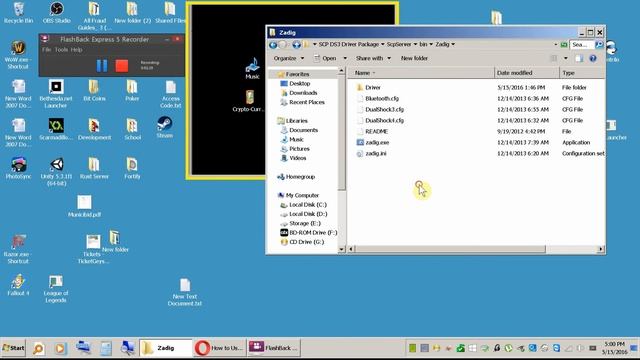Open the Tools menu in FlashBack Recorder
The image size is (640, 360).
click(x=61, y=49)
